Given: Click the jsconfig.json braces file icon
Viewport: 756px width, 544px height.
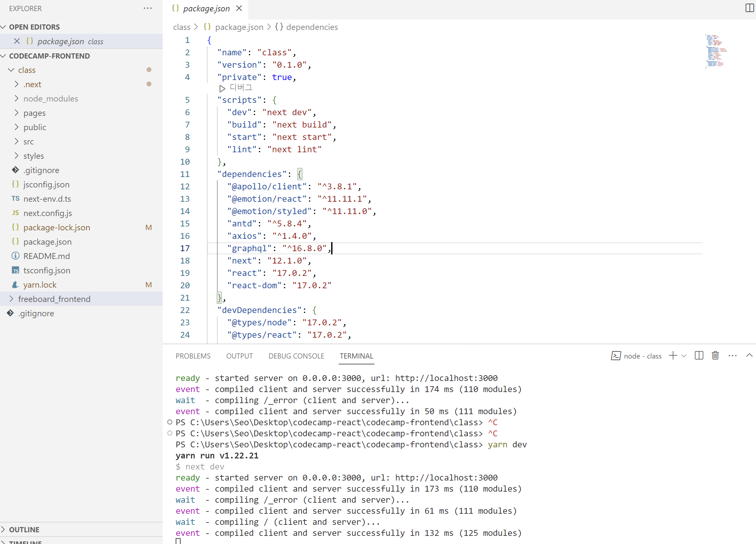Looking at the screenshot, I should 15,184.
